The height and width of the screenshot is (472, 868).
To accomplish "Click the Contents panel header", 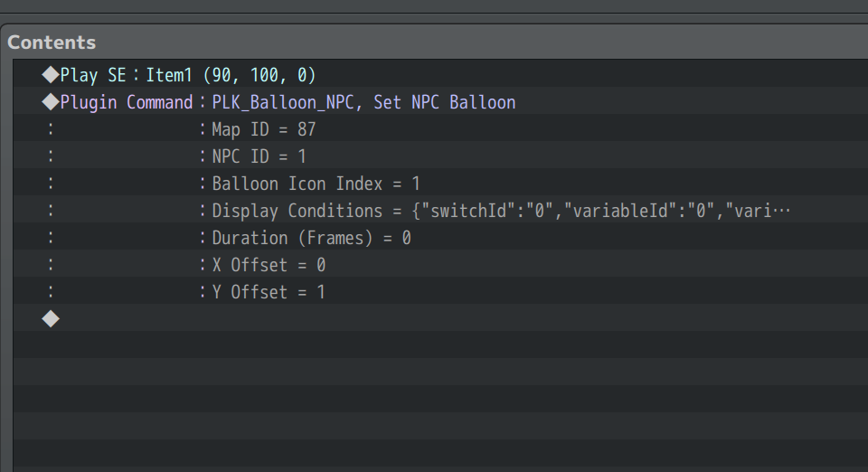I will 52,42.
